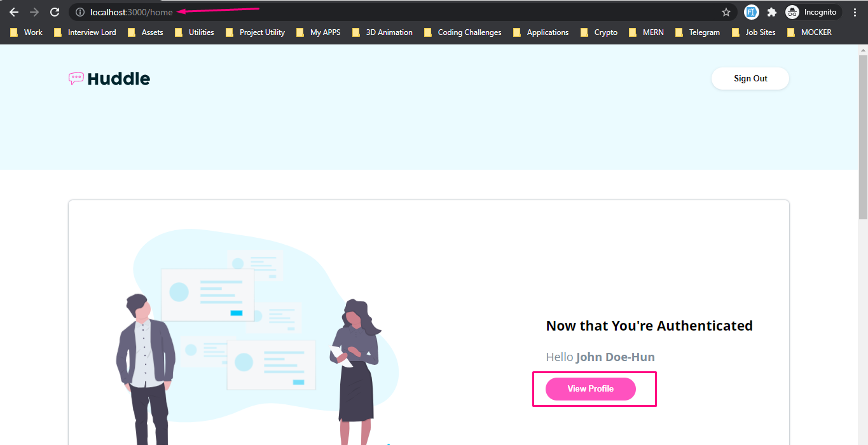Image resolution: width=868 pixels, height=445 pixels.
Task: Open the MERN bookmarks folder
Action: pyautogui.click(x=647, y=32)
